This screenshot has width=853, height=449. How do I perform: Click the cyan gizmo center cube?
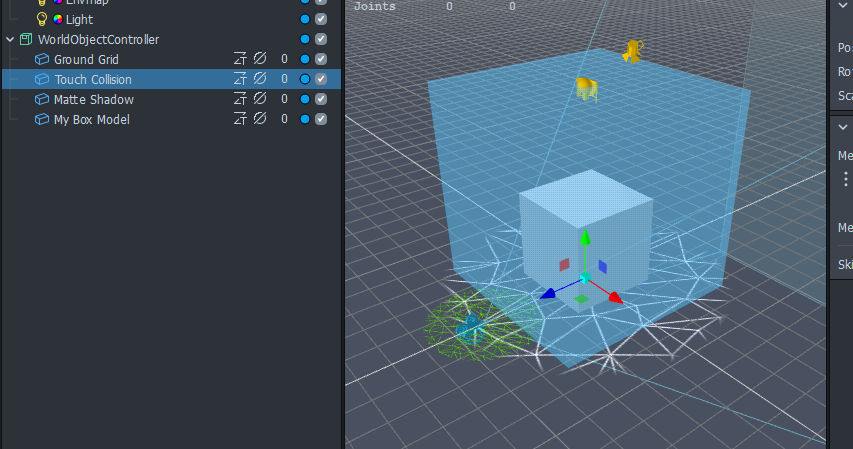[585, 278]
